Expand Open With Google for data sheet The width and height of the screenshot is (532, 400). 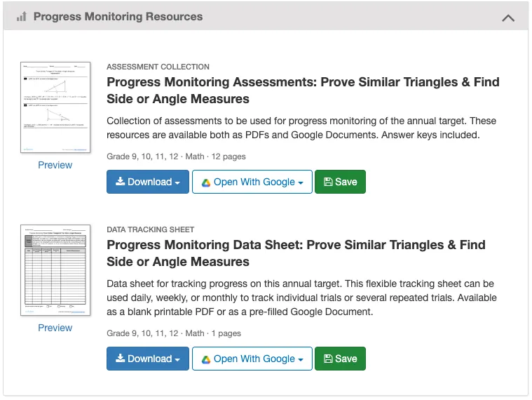[252, 359]
